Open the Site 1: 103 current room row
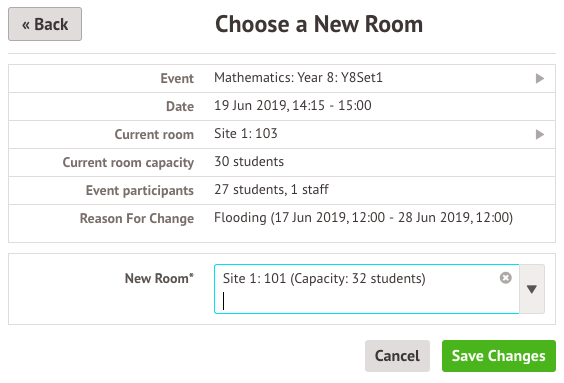 282,134
